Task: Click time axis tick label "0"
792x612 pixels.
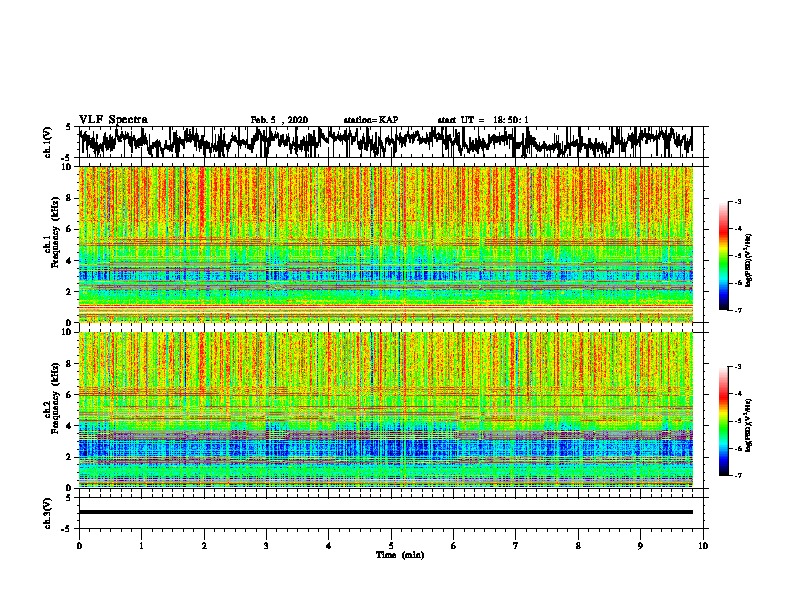Action: click(79, 546)
